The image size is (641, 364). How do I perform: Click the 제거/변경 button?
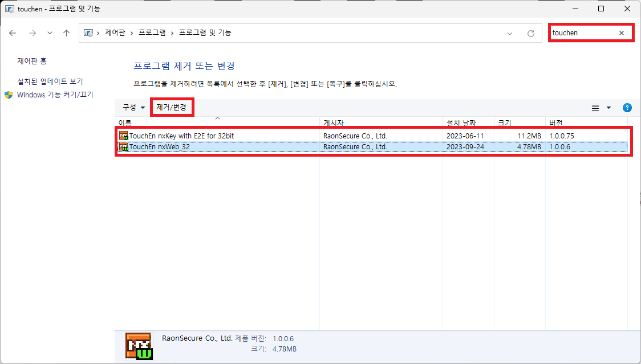172,108
